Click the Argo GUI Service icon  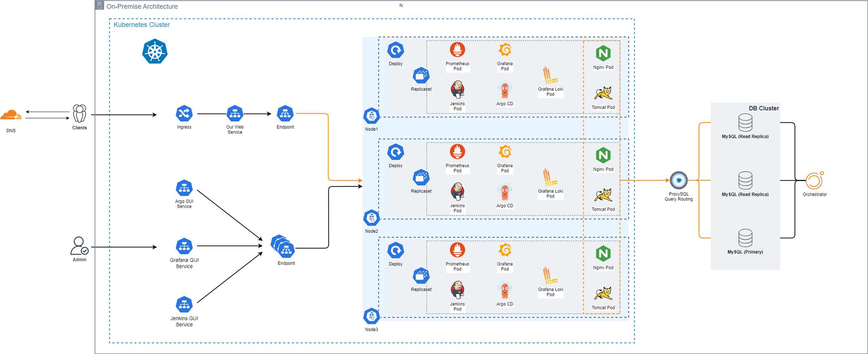coord(184,188)
